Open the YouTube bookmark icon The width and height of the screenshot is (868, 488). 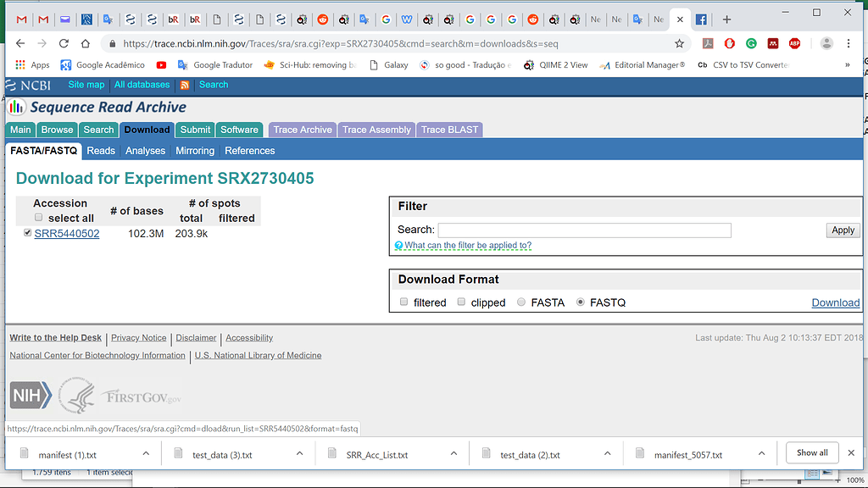pyautogui.click(x=161, y=64)
